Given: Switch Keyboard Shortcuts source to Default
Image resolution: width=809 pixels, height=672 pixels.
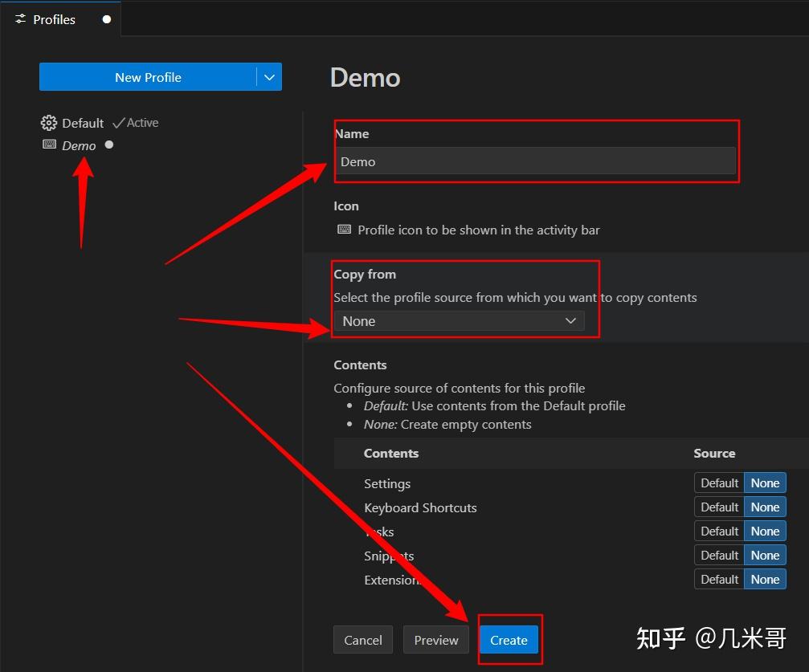Looking at the screenshot, I should (719, 507).
